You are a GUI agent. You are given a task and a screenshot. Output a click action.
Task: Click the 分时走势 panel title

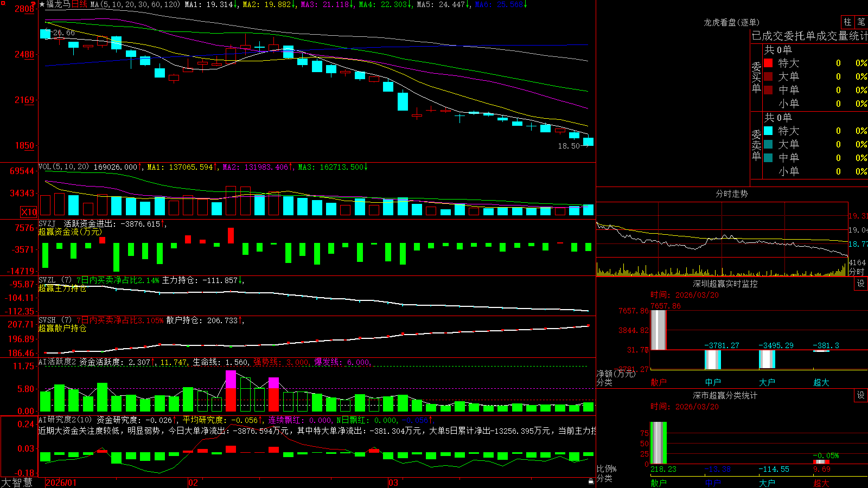731,194
